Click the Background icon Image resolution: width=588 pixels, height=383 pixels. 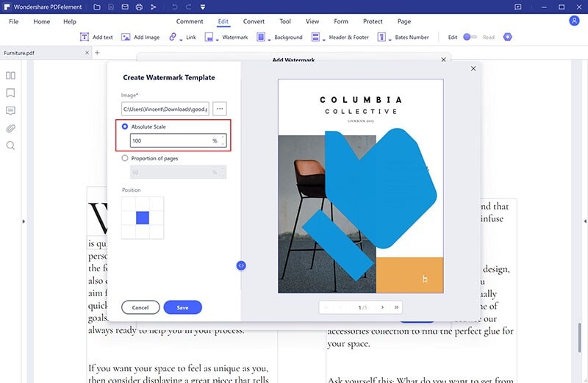click(261, 37)
